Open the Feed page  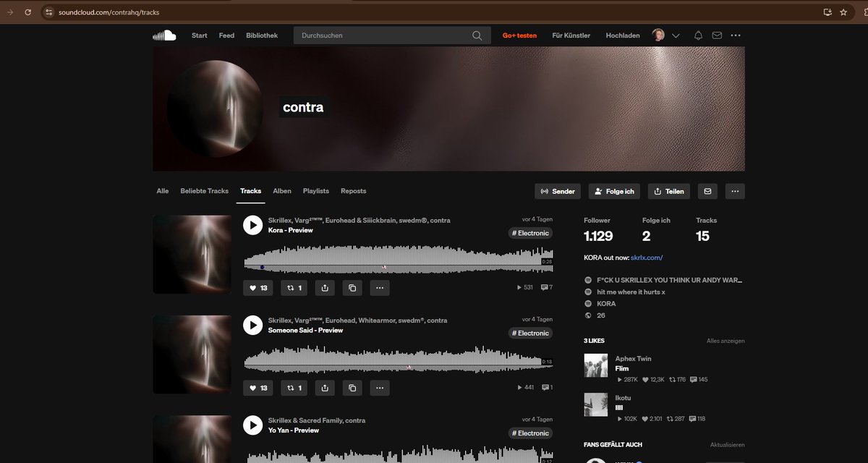pos(226,35)
